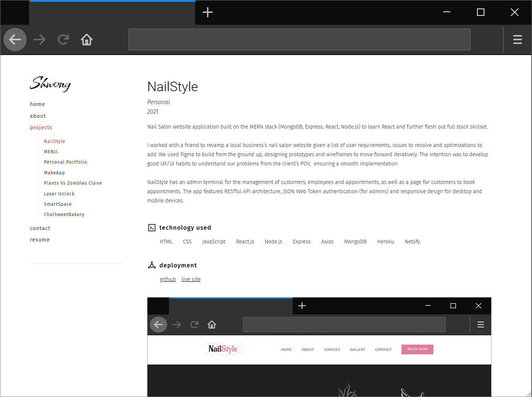The width and height of the screenshot is (532, 397).
Task: Select the ChaiSweetBakery project
Action: pos(64,215)
